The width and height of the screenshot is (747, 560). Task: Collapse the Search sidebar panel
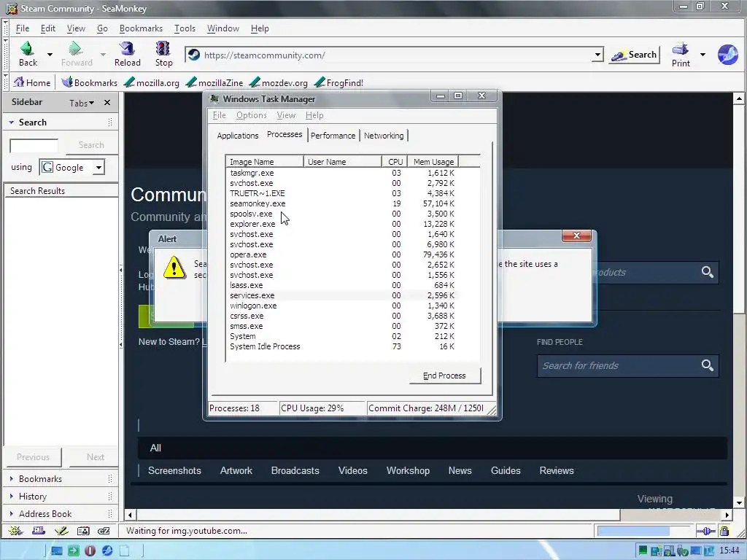[12, 122]
